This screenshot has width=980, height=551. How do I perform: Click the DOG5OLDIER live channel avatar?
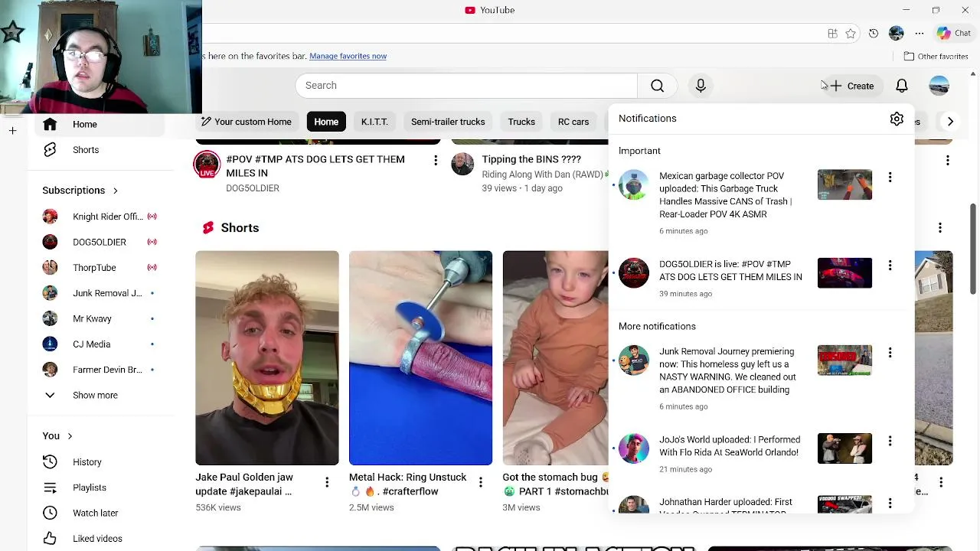207,165
